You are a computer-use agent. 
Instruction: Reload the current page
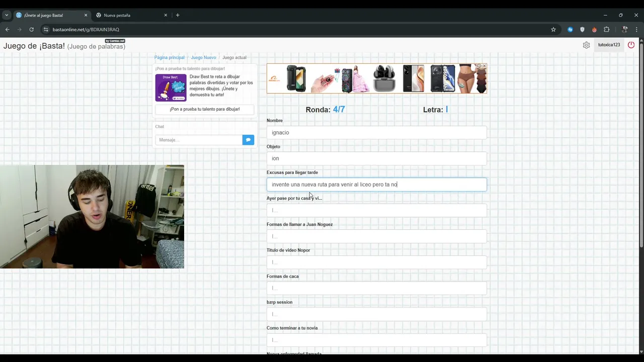[31, 30]
